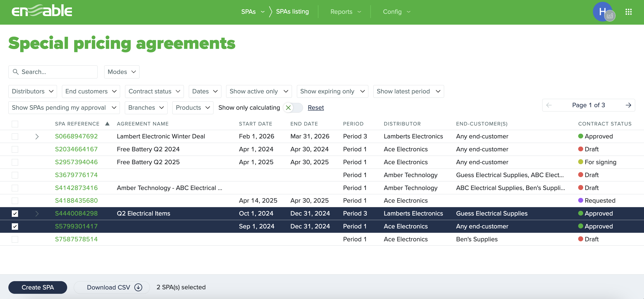Image resolution: width=644 pixels, height=299 pixels.
Task: Toggle Show only calculating switch
Action: pyautogui.click(x=293, y=108)
